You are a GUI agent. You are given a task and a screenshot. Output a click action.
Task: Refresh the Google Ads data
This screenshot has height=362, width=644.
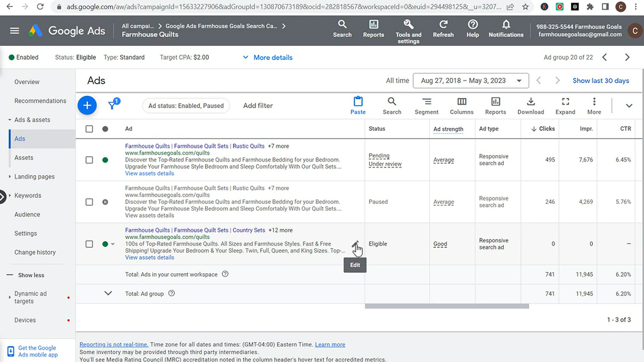(443, 28)
